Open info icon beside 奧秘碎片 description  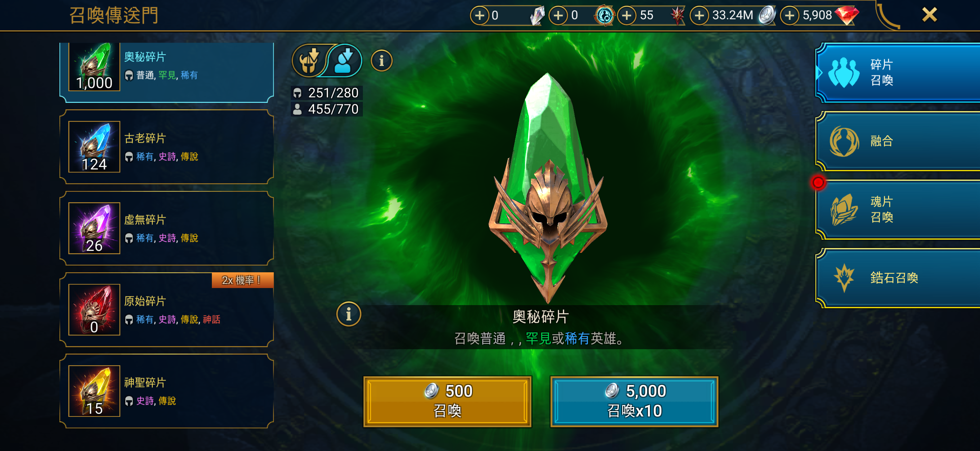349,314
